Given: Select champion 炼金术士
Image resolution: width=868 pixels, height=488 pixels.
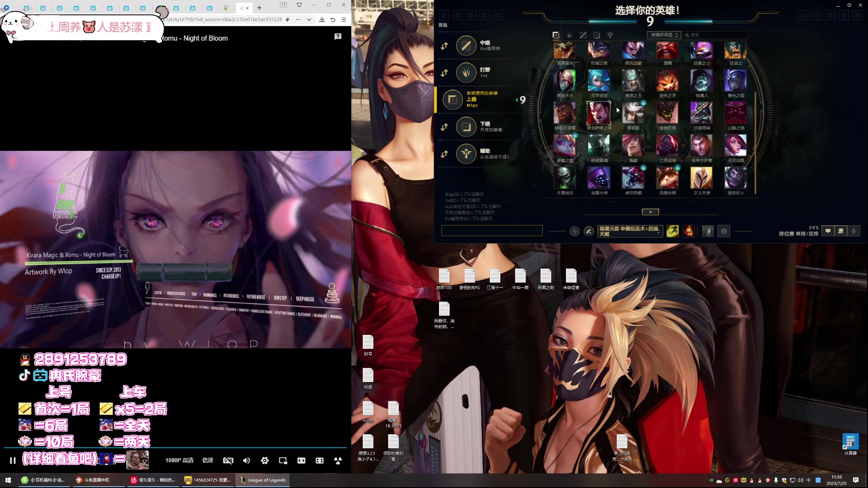Looking at the screenshot, I should pos(565,80).
